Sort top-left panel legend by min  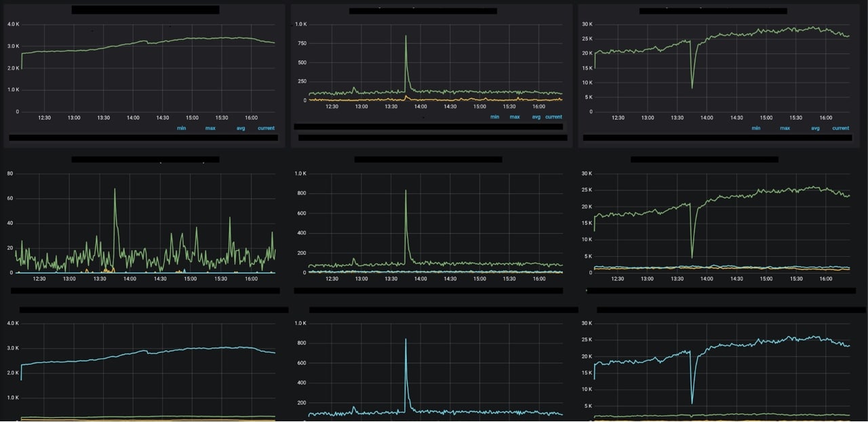180,127
